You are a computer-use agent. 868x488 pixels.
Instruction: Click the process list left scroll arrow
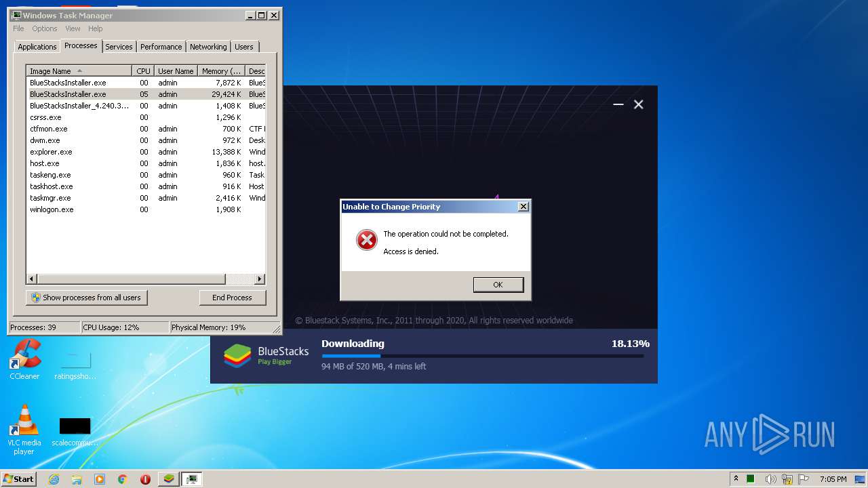pyautogui.click(x=32, y=279)
